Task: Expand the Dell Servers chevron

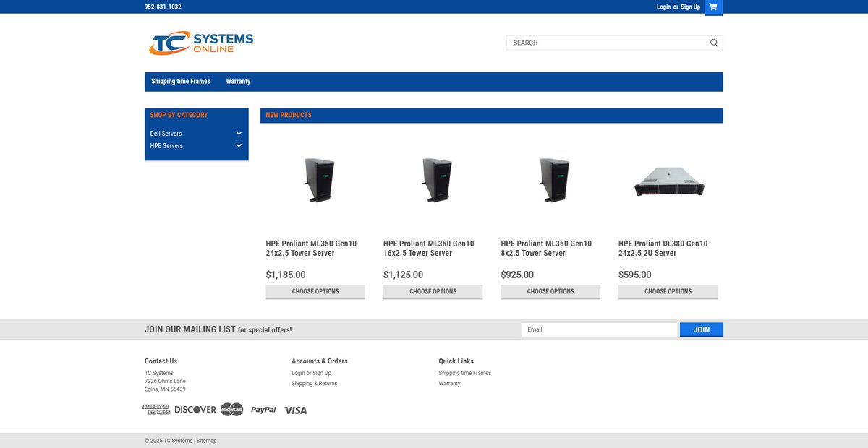Action: (x=239, y=134)
